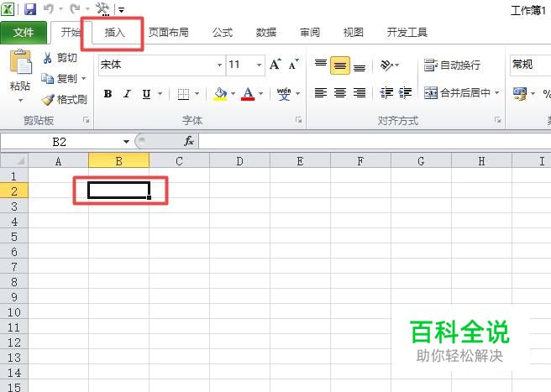The height and width of the screenshot is (392, 551).
Task: Toggle 自动换行 (Wrap Text)
Action: click(x=452, y=65)
